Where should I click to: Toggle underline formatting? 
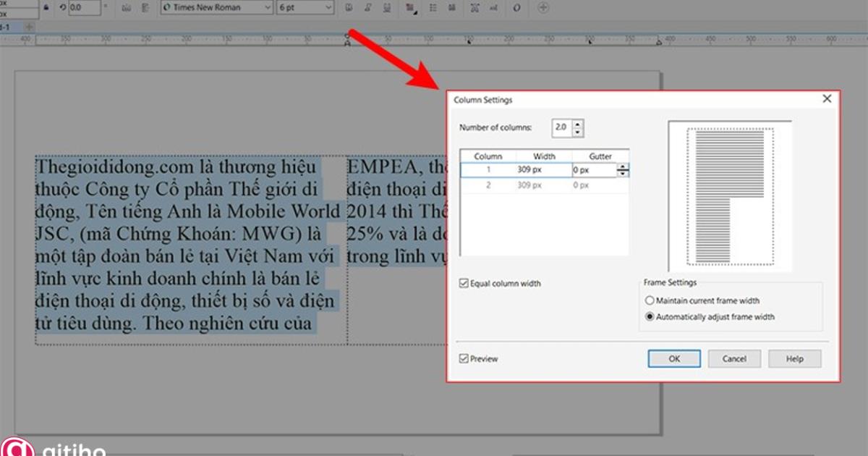[x=387, y=8]
